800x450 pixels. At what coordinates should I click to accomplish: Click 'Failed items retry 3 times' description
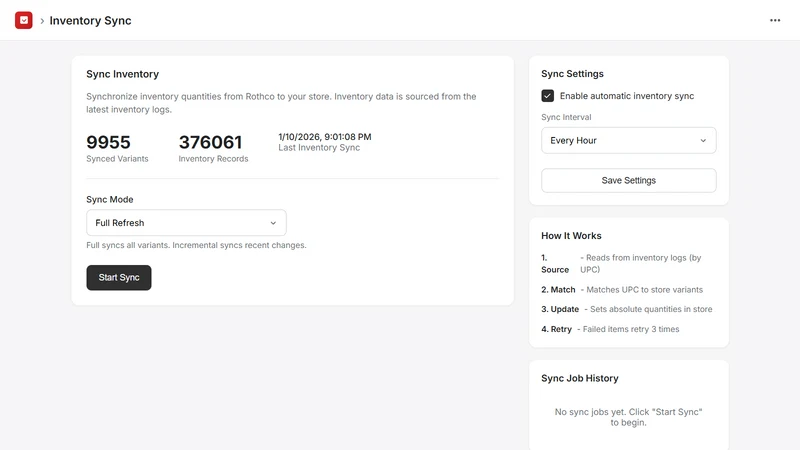[x=628, y=329]
